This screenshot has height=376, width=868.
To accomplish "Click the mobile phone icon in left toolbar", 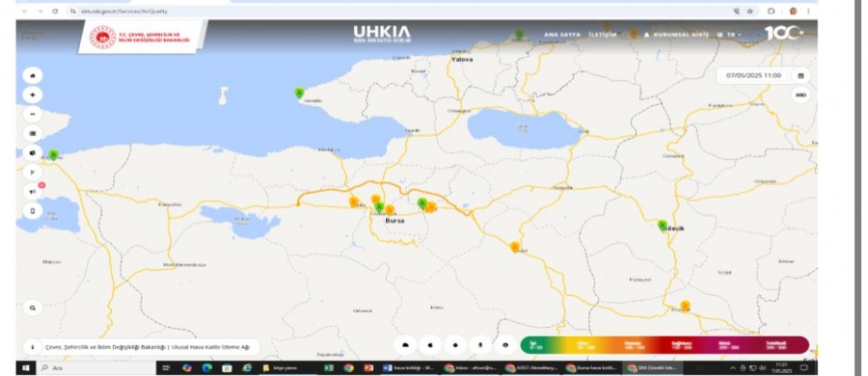I will tap(33, 211).
